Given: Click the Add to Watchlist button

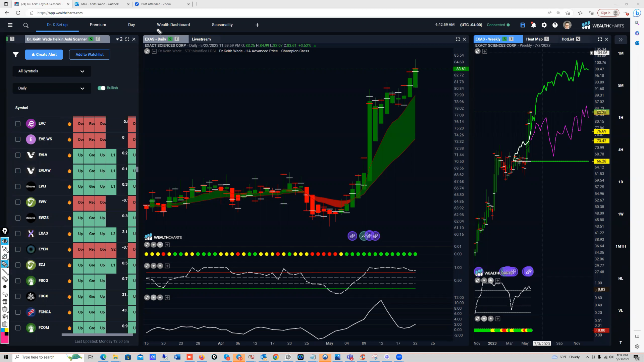Looking at the screenshot, I should [x=90, y=55].
